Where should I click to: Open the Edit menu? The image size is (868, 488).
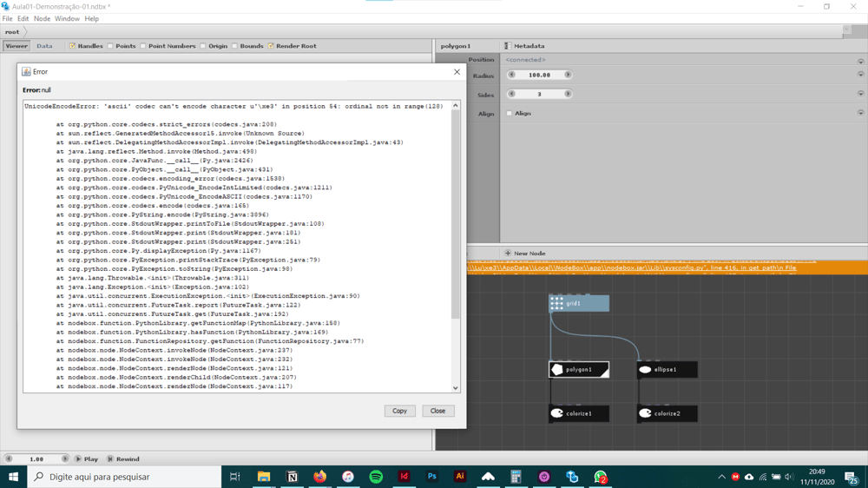[x=23, y=19]
